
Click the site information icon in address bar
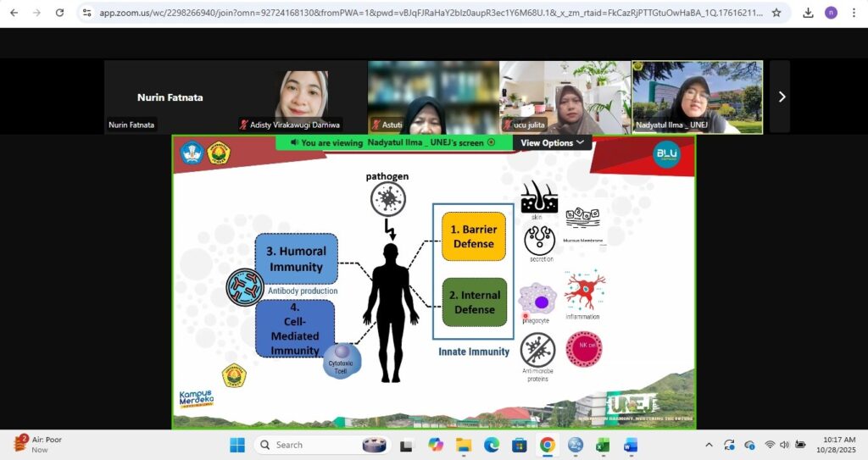click(x=87, y=13)
